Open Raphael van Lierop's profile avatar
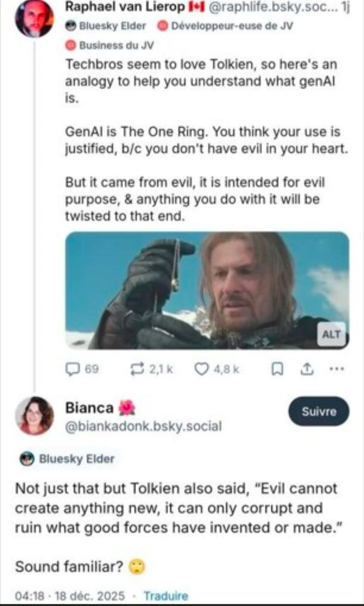This screenshot has width=364, height=606. pyautogui.click(x=34, y=19)
